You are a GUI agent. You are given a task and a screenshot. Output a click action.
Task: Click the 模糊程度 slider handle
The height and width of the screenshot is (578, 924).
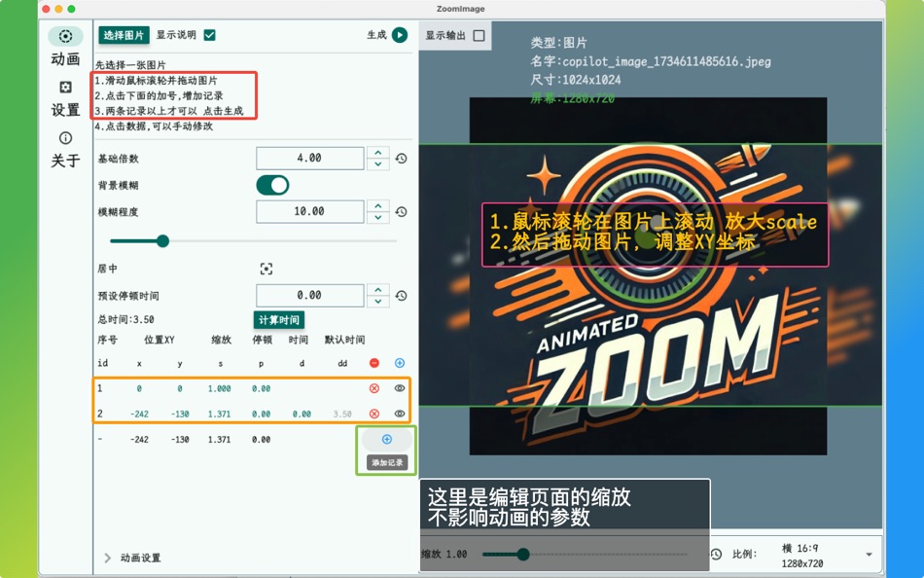(x=162, y=241)
